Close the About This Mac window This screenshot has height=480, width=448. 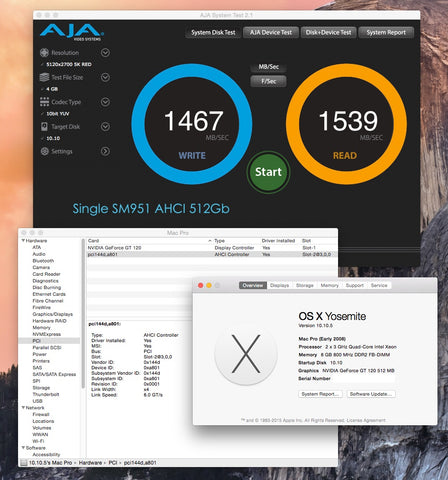pos(201,285)
